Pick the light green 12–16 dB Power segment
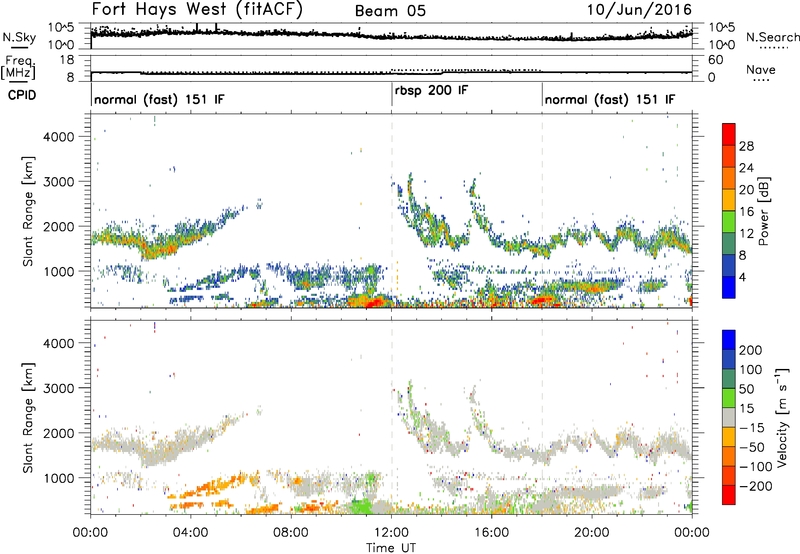The image size is (800, 554). tap(729, 221)
